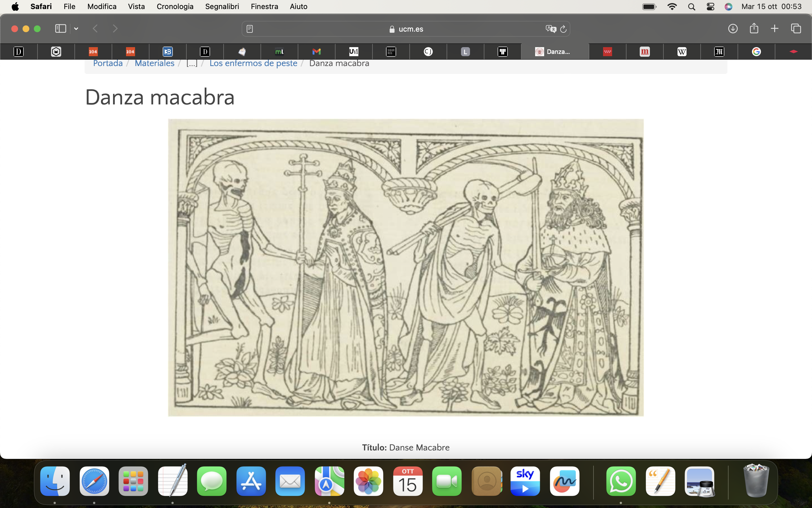Viewport: 812px width, 508px height.
Task: Switch to the red 'm' favicon tab
Action: 645,51
